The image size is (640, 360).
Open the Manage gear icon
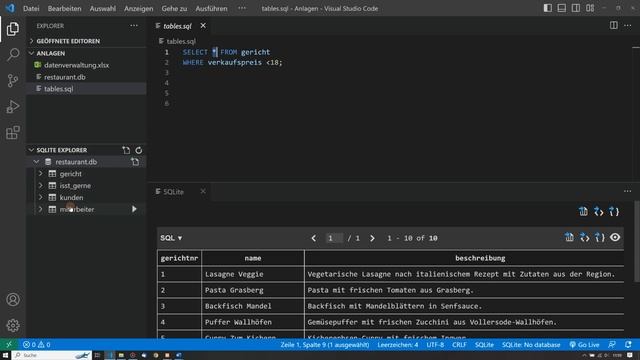13,325
